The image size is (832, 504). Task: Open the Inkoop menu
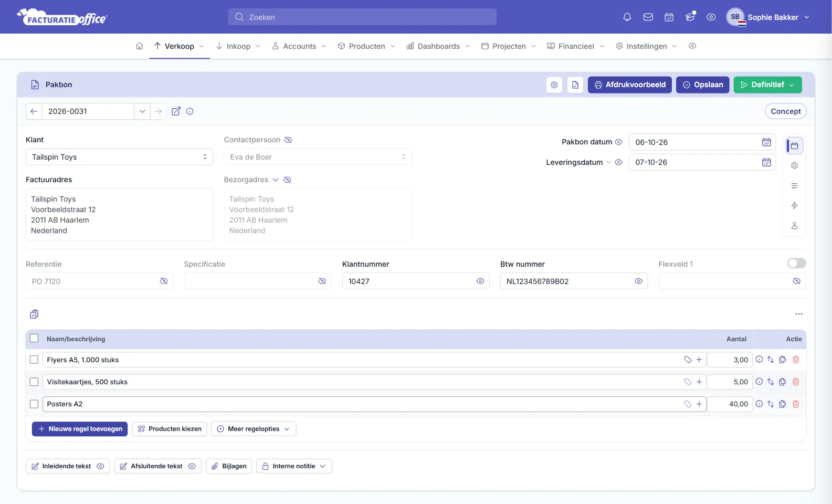coord(238,46)
